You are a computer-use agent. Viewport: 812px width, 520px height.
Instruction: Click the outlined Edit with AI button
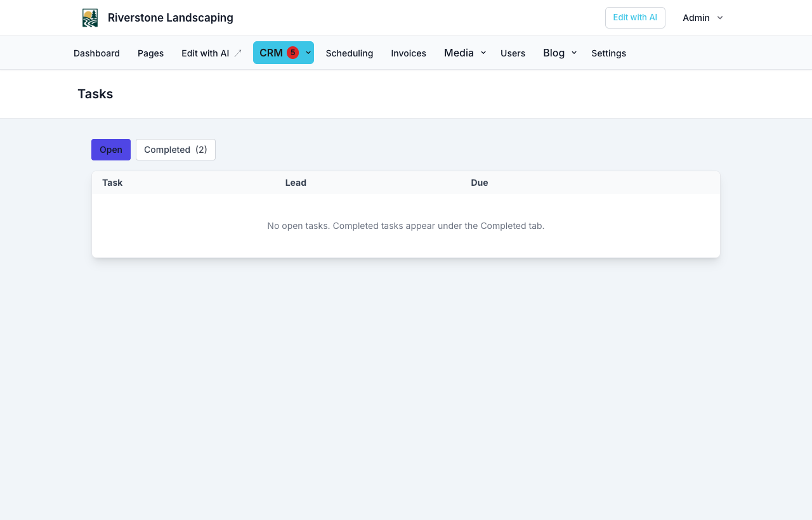(x=635, y=18)
